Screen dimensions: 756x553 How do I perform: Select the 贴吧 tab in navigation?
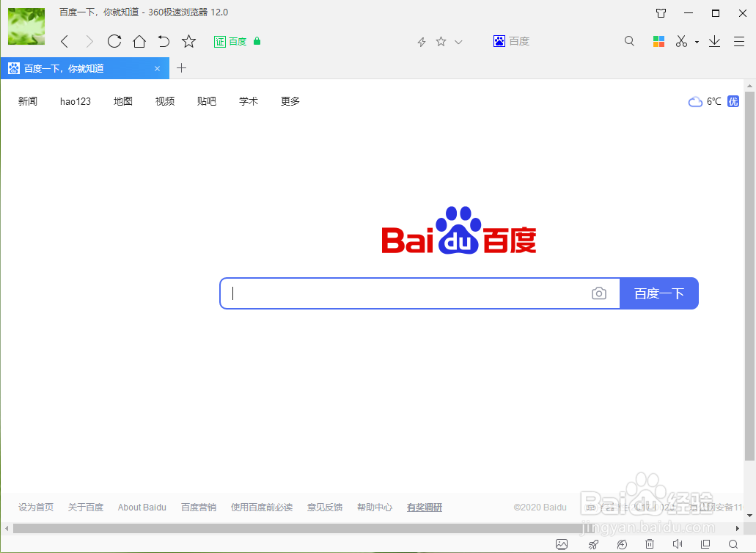tap(206, 101)
